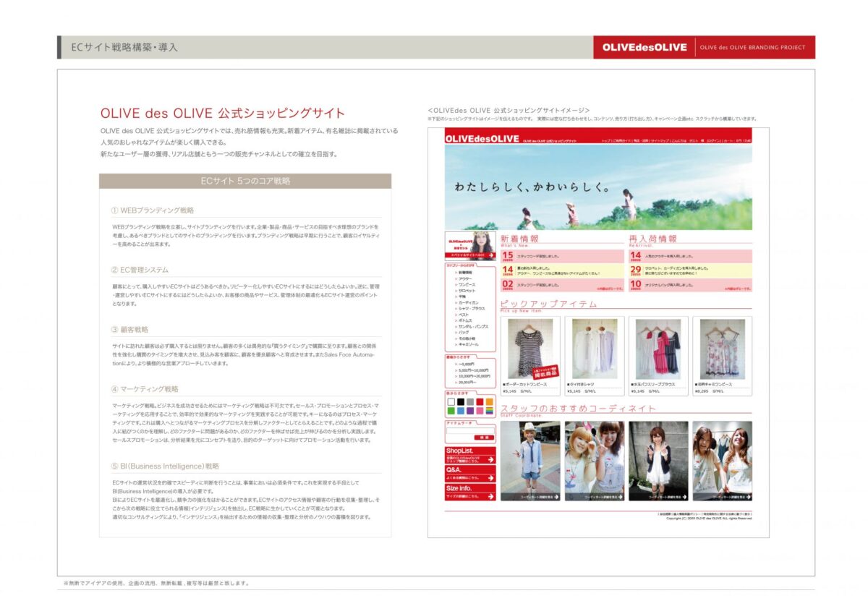This screenshot has width=868, height=614.
Task: Filter by price 5,001円~10,000円
Action: pyautogui.click(x=473, y=370)
